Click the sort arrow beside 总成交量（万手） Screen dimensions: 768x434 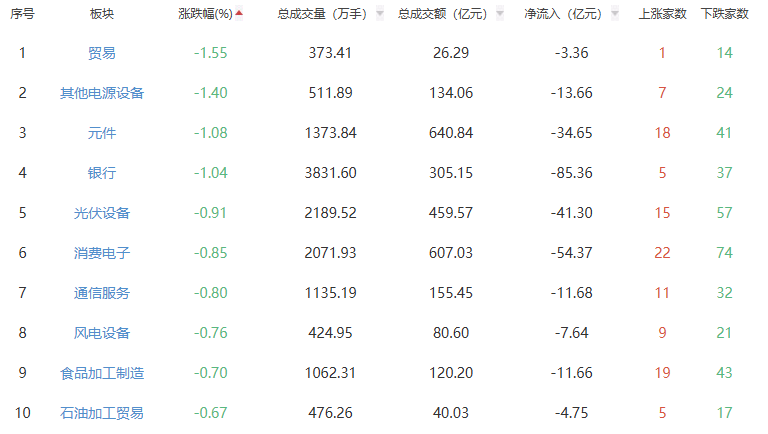pos(379,14)
